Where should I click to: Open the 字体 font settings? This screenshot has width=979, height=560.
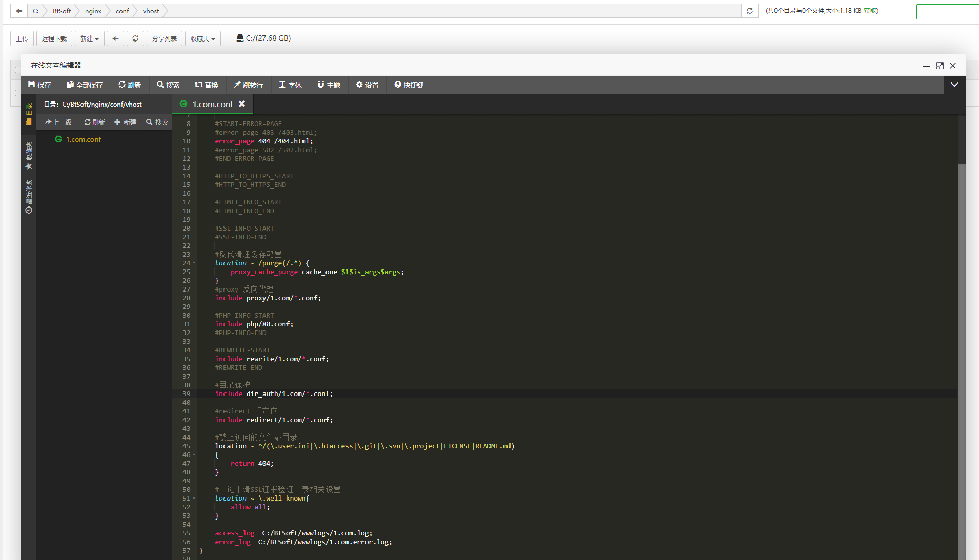pyautogui.click(x=290, y=85)
